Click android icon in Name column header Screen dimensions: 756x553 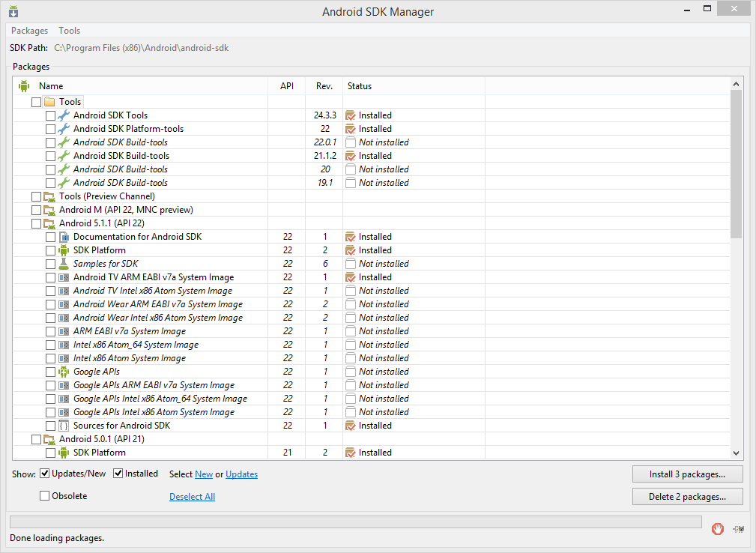pos(24,86)
